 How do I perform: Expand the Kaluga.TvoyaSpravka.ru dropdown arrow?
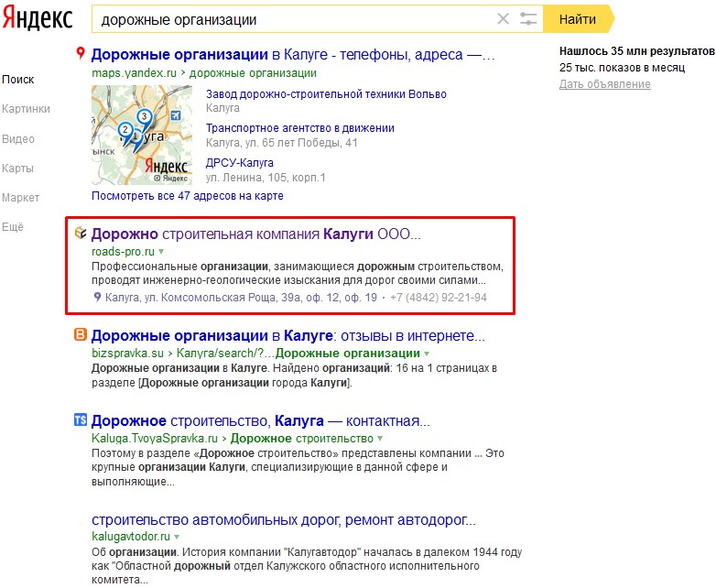click(380, 439)
